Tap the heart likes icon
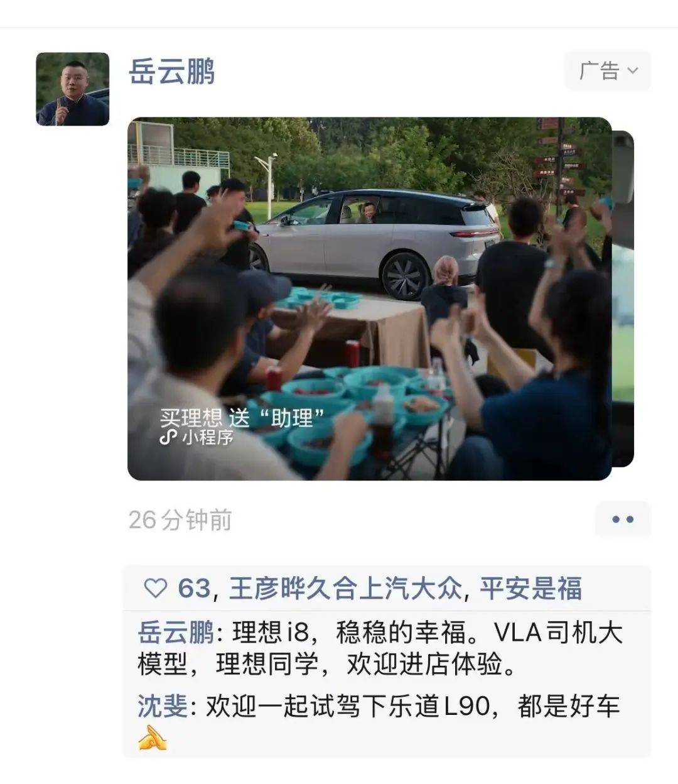This screenshot has width=678, height=784. click(156, 589)
